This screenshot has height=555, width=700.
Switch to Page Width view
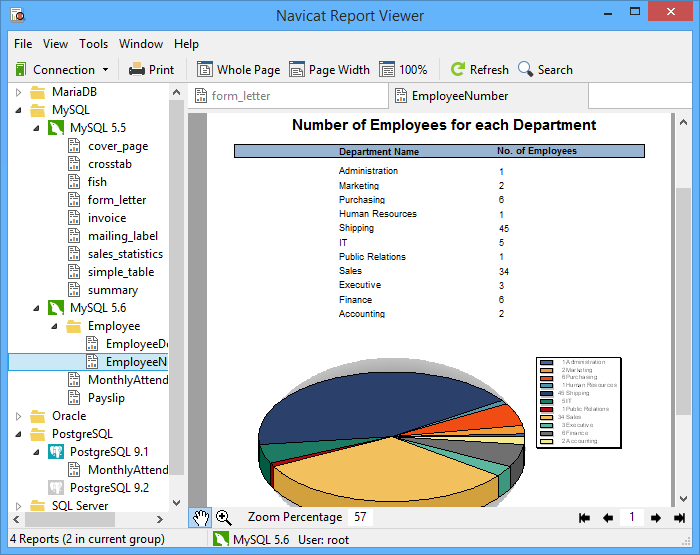[x=329, y=70]
